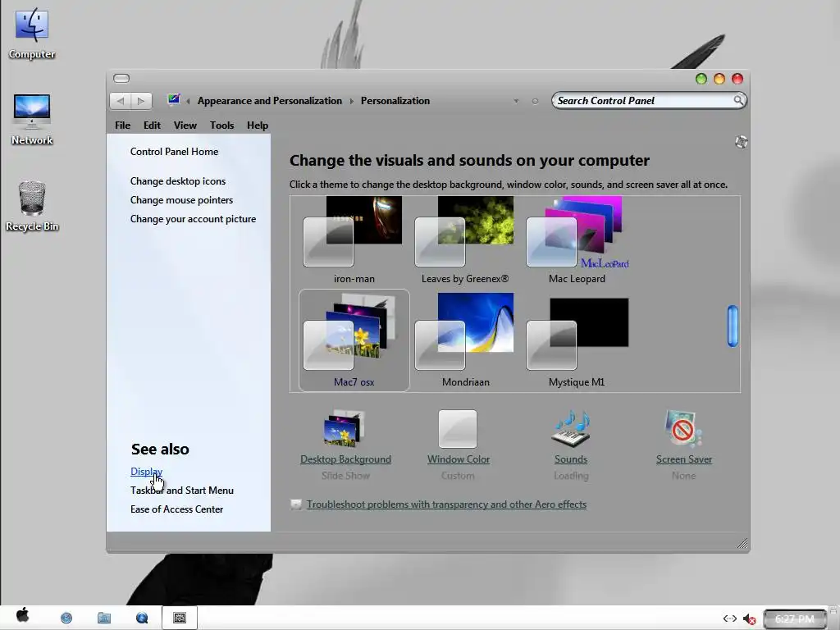Click the Screen Saver icon
840x630 pixels.
683,428
